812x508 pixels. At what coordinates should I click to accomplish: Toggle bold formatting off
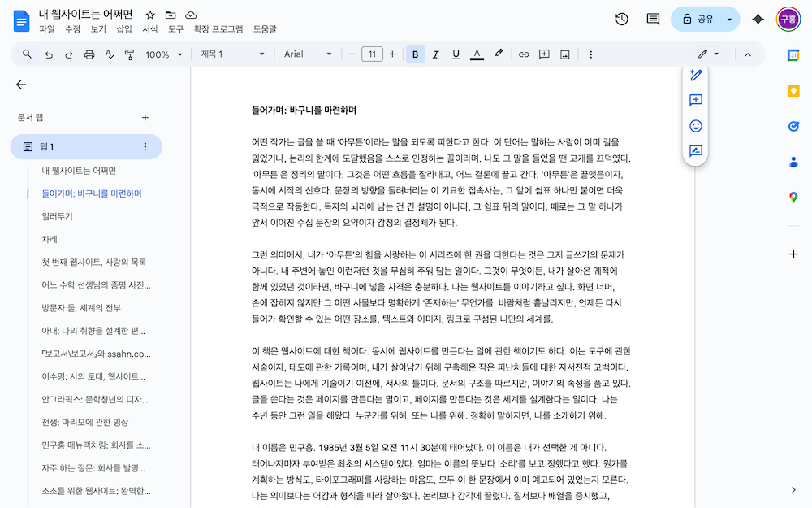pos(415,54)
